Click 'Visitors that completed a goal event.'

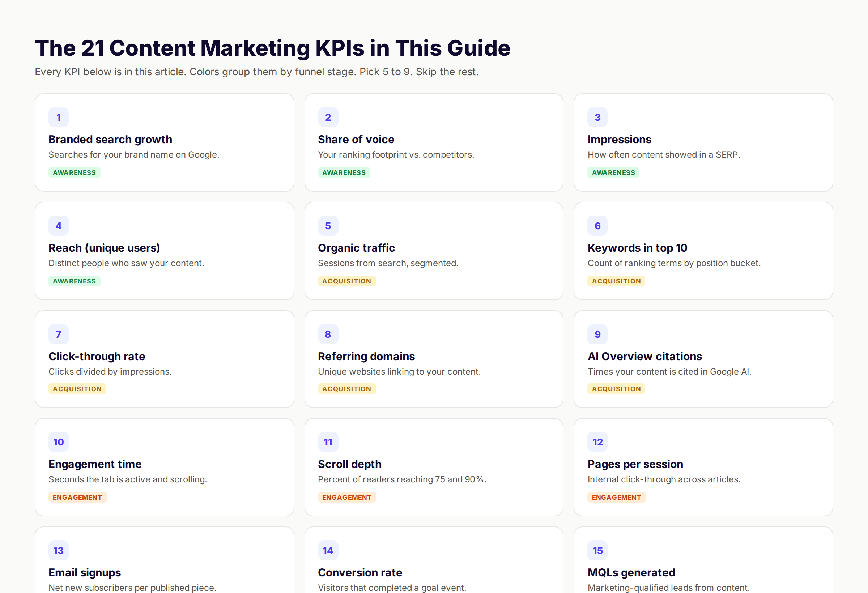click(x=392, y=588)
